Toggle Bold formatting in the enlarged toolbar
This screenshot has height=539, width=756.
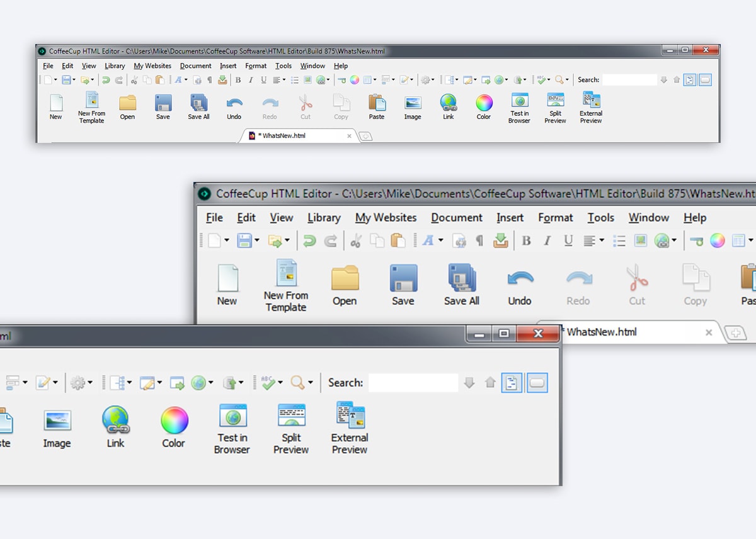(526, 241)
